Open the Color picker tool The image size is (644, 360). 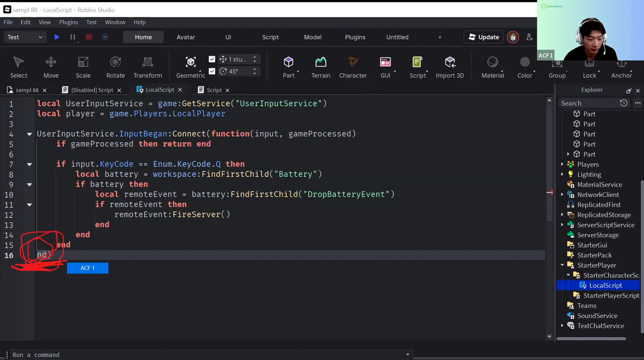coord(525,67)
